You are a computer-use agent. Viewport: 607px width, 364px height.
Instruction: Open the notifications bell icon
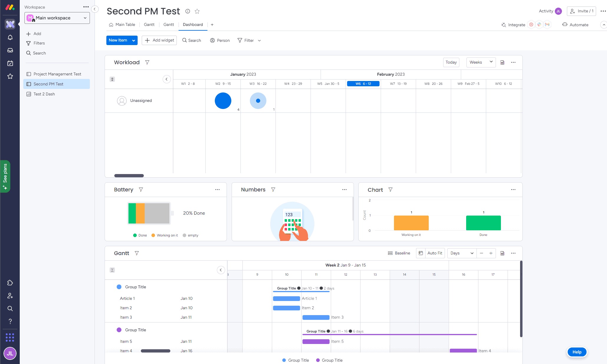click(x=10, y=37)
